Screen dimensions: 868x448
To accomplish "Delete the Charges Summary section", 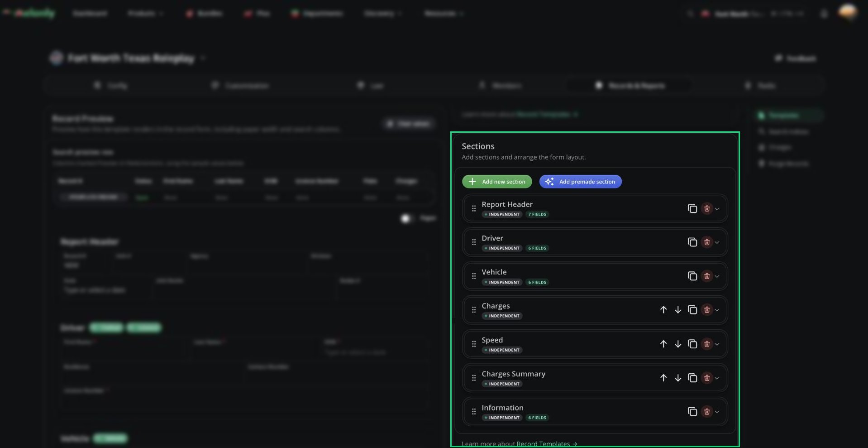I will (706, 378).
